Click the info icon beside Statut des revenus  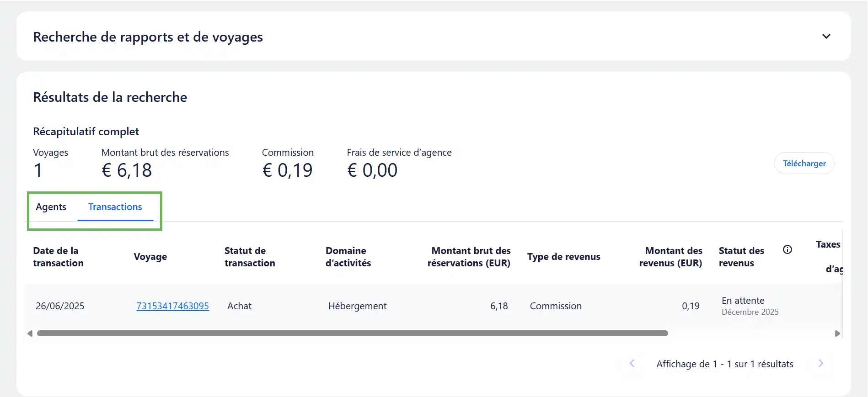pyautogui.click(x=787, y=249)
